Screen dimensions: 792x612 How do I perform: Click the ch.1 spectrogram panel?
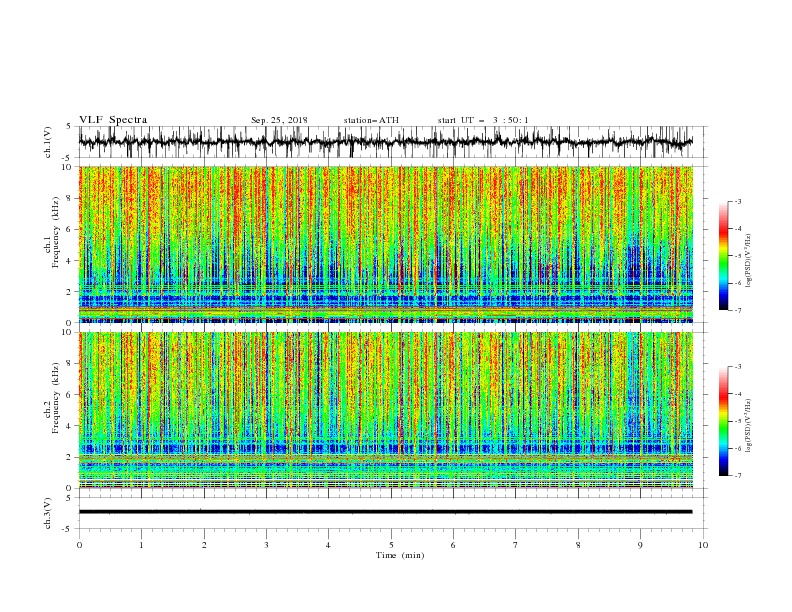[x=386, y=244]
